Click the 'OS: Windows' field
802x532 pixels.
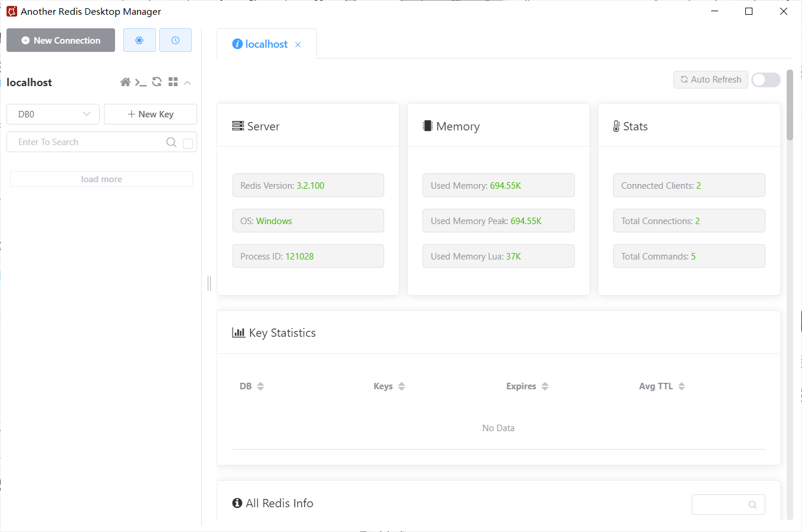coord(308,221)
